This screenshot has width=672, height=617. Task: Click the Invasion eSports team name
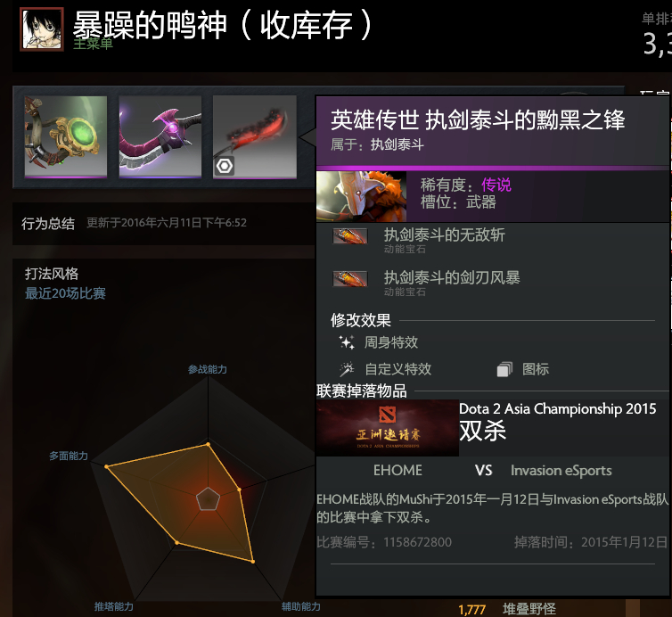click(561, 471)
